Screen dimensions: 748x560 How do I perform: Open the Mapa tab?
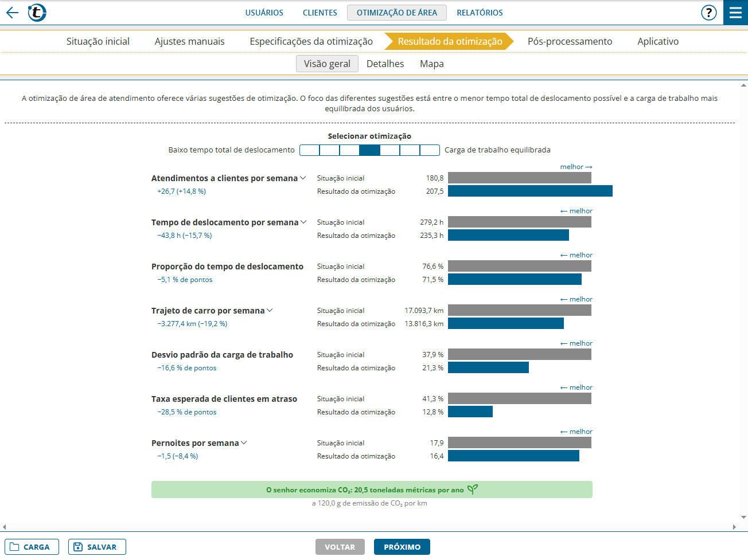pyautogui.click(x=431, y=64)
